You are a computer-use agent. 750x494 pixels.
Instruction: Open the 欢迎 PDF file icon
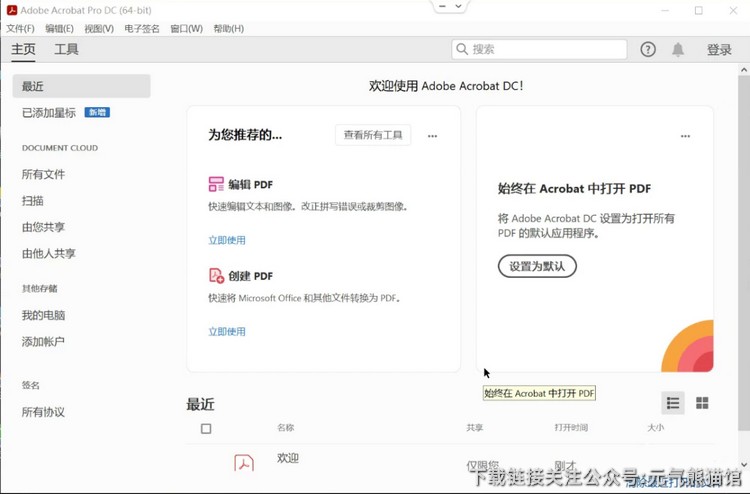244,462
